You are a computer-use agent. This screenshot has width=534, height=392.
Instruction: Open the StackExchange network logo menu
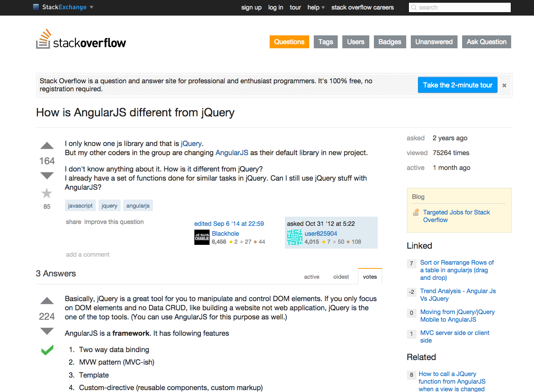click(60, 7)
